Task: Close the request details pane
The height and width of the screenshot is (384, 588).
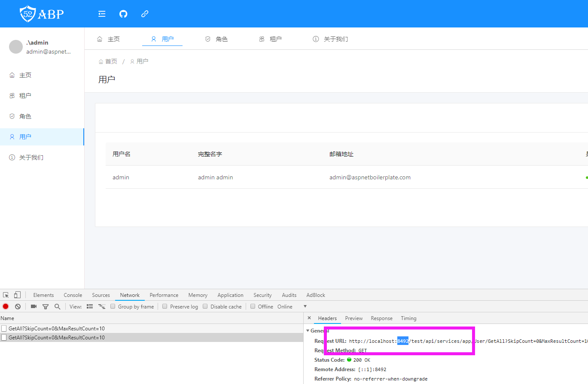Action: point(309,318)
